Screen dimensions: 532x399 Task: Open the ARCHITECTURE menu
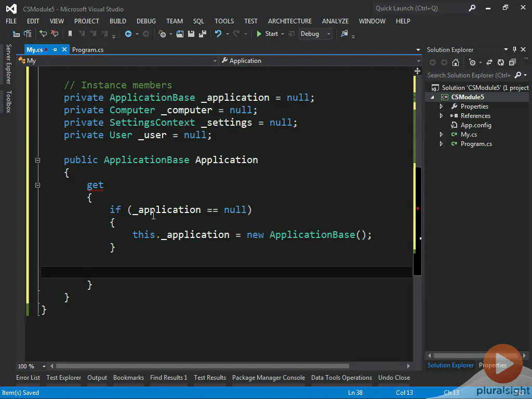point(289,21)
